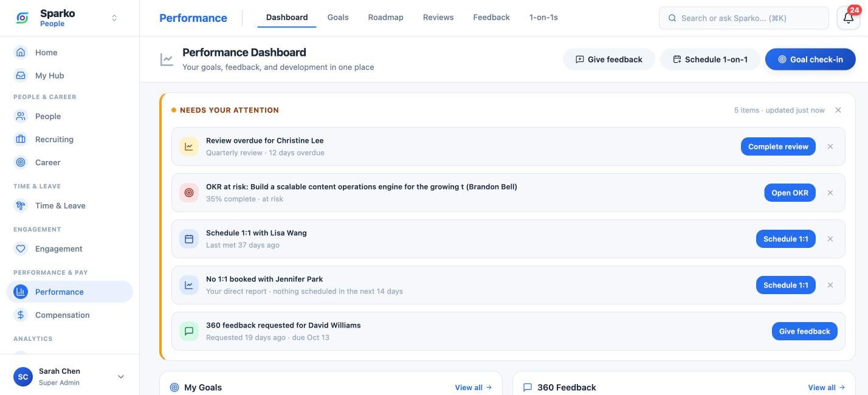Click Complete review for Christine Lee
The width and height of the screenshot is (868, 395).
[x=778, y=146]
